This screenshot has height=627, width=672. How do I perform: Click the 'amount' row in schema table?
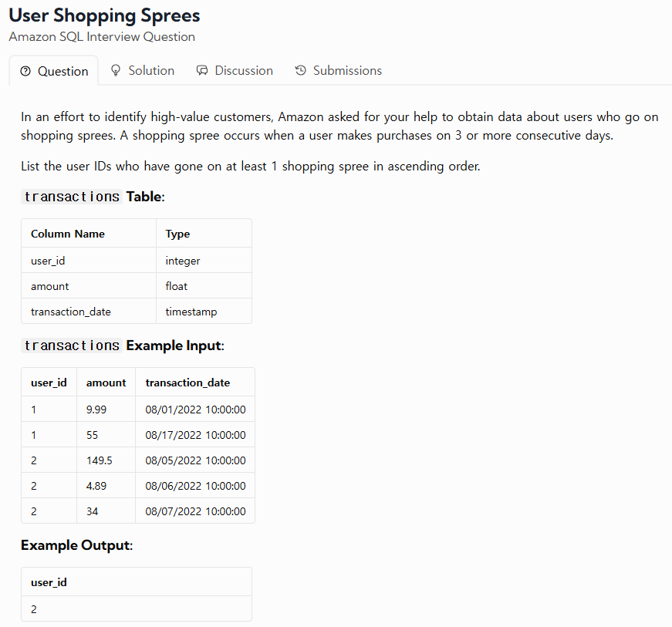coord(137,285)
